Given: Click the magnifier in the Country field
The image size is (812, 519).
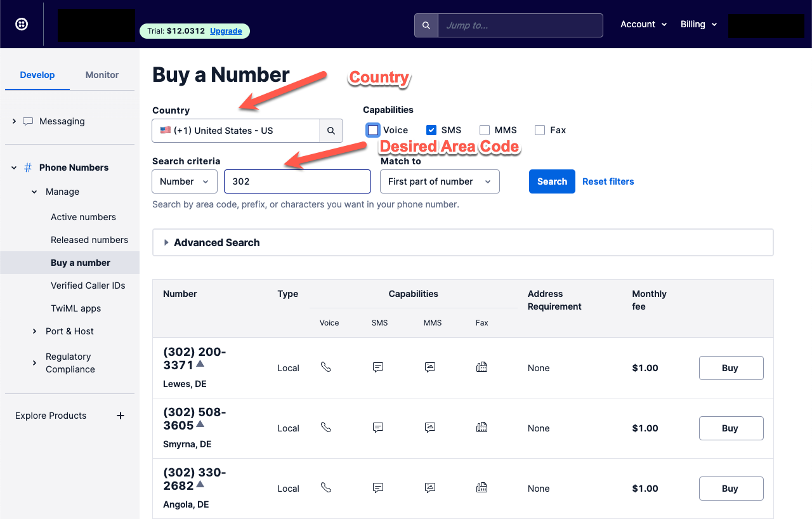Looking at the screenshot, I should pyautogui.click(x=331, y=131).
